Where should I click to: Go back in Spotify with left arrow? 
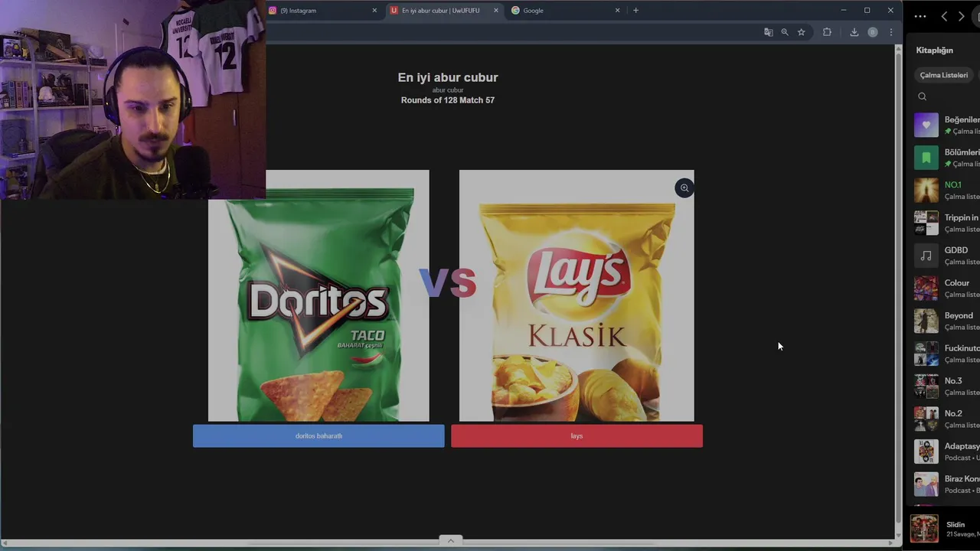pos(944,16)
